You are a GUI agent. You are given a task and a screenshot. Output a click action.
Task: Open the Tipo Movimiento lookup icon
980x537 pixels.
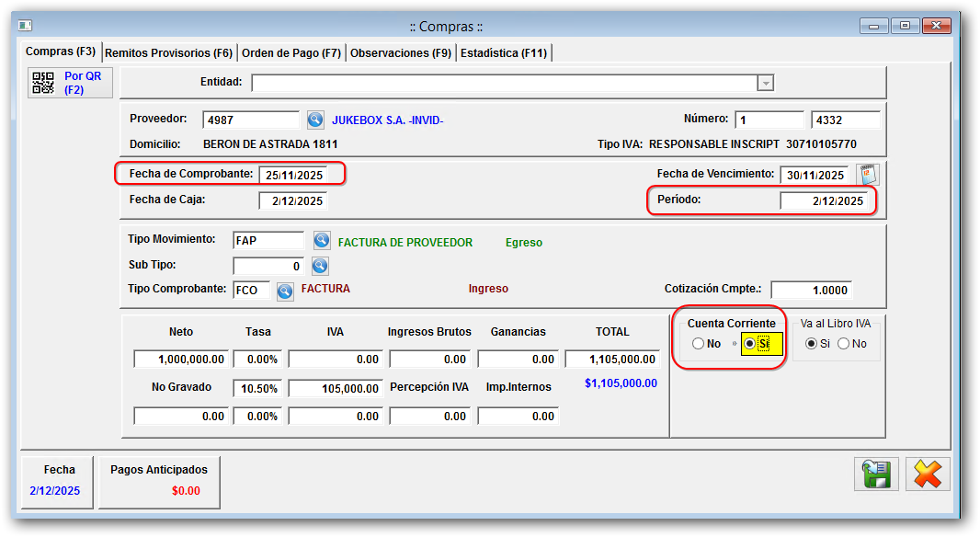[x=321, y=241]
